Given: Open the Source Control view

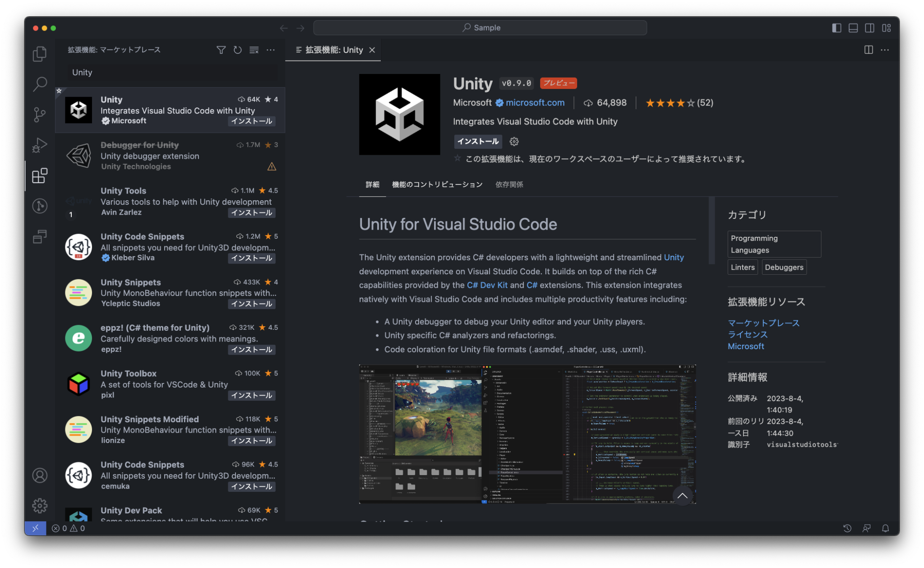Looking at the screenshot, I should pyautogui.click(x=40, y=114).
